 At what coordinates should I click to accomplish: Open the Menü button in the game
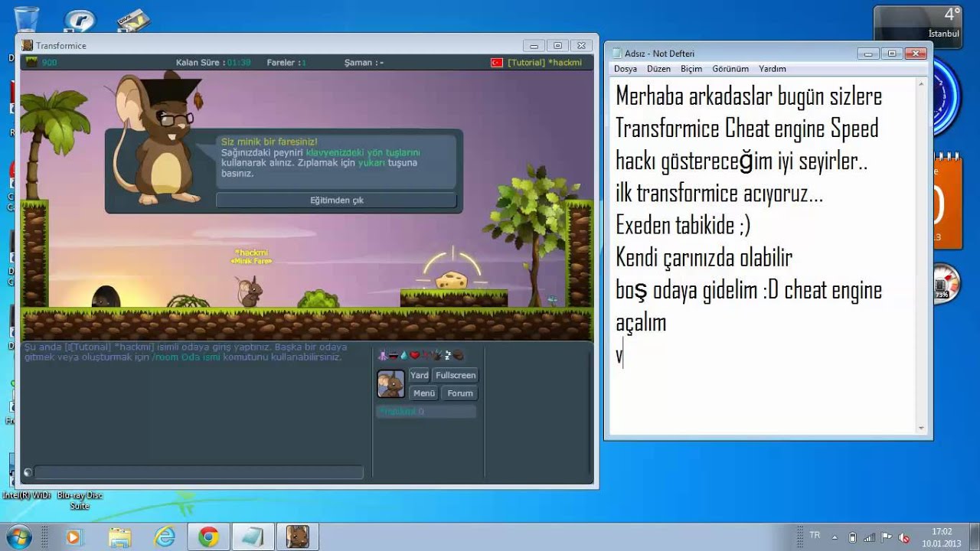(x=423, y=393)
